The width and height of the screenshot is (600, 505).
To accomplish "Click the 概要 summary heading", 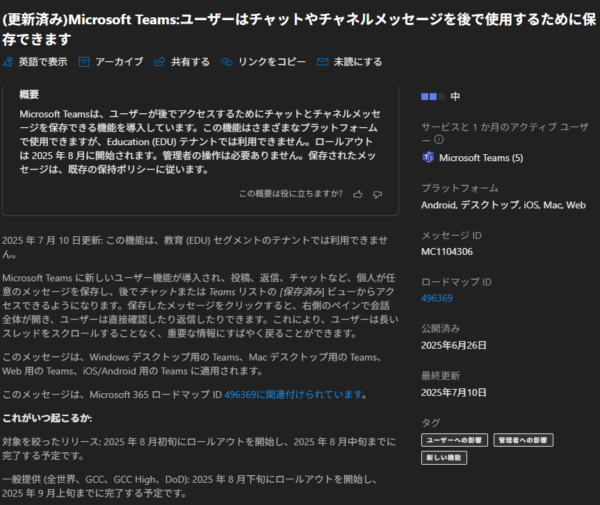I will pos(29,95).
